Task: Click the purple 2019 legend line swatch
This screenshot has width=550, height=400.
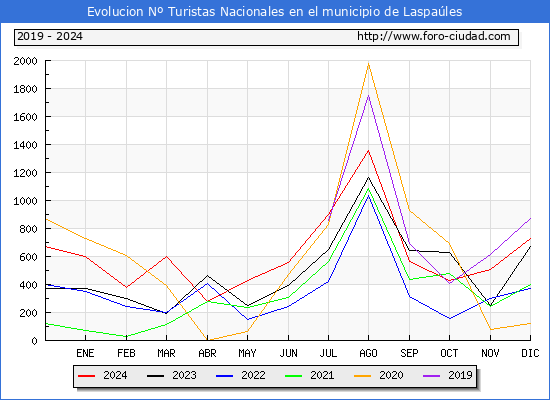Action: (431, 376)
